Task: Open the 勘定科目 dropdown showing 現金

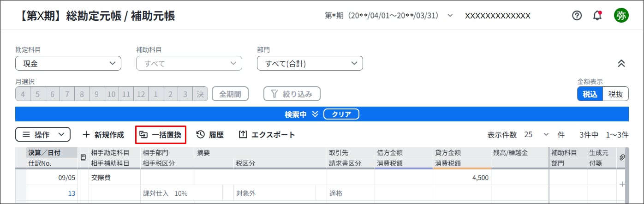Action: point(68,63)
